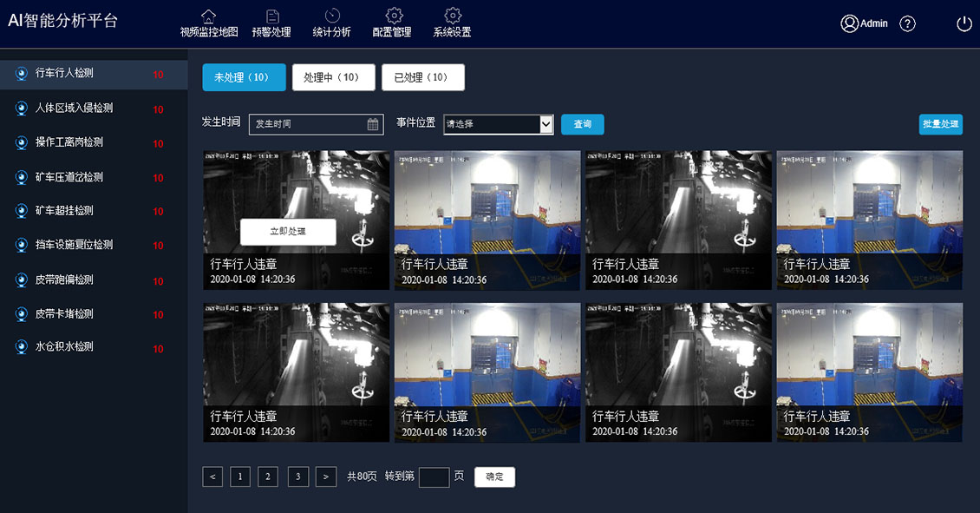Select 矿车压道岔检测 in the sidebar
The height and width of the screenshot is (513, 980).
[x=69, y=177]
